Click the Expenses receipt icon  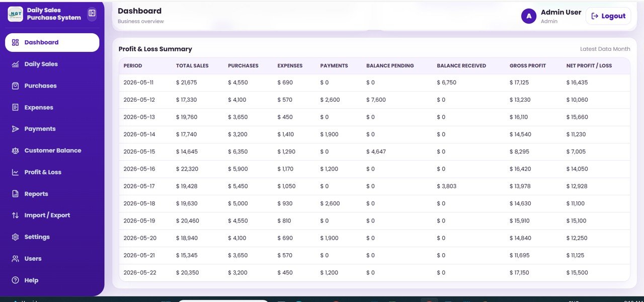pyautogui.click(x=15, y=107)
